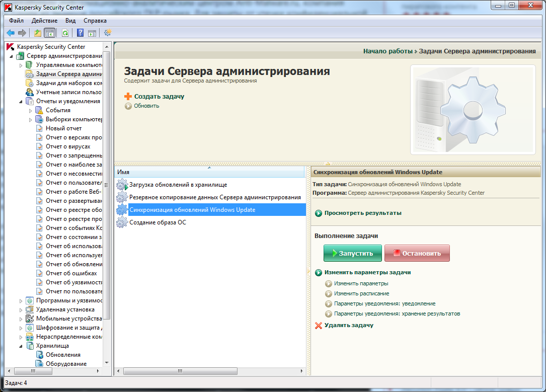Click the gear icon of Загрузка обновлений в хранилище

point(122,185)
